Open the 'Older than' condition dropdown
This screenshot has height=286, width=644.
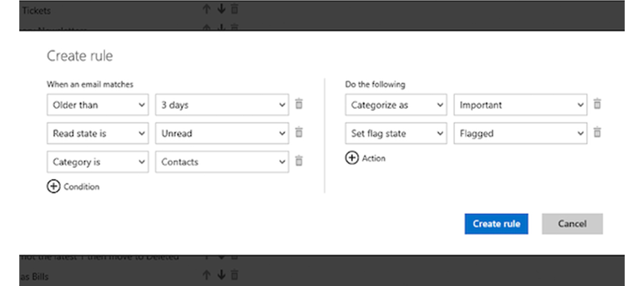pyautogui.click(x=98, y=105)
